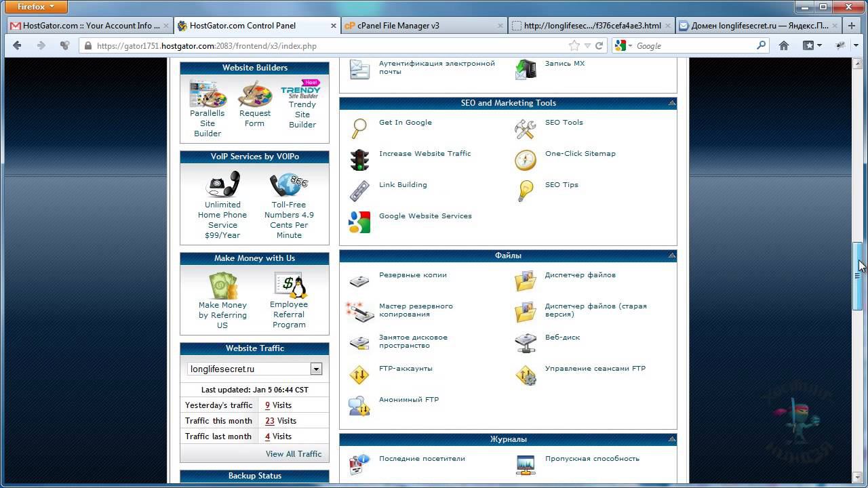Image resolution: width=868 pixels, height=488 pixels.
Task: Click the Toll-Free Numbers phone icon
Action: [289, 184]
